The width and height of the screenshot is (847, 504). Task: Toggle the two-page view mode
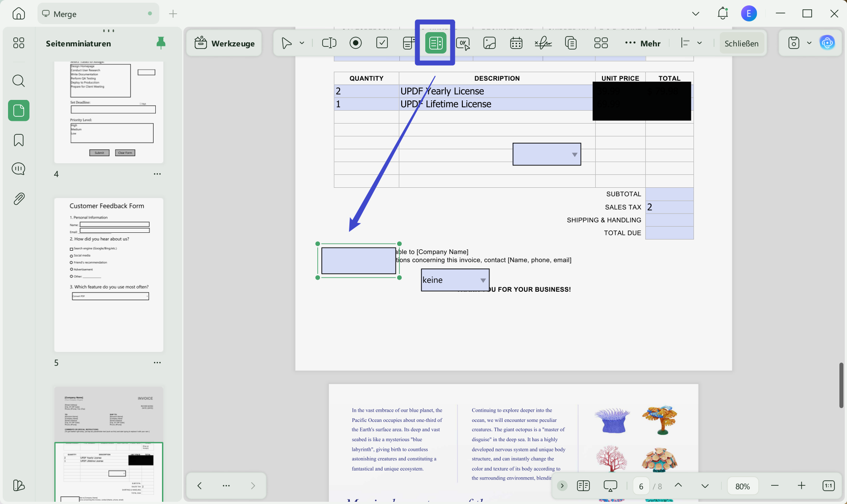tap(583, 486)
